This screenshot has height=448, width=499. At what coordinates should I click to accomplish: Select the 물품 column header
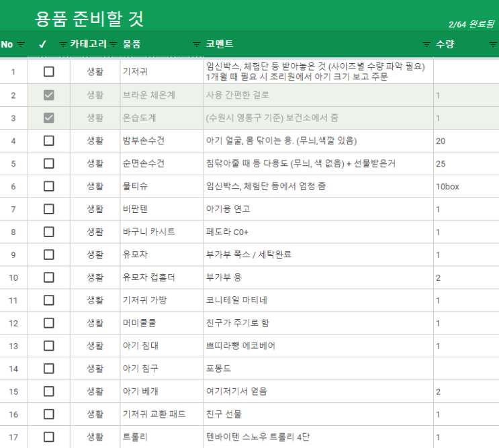point(132,44)
